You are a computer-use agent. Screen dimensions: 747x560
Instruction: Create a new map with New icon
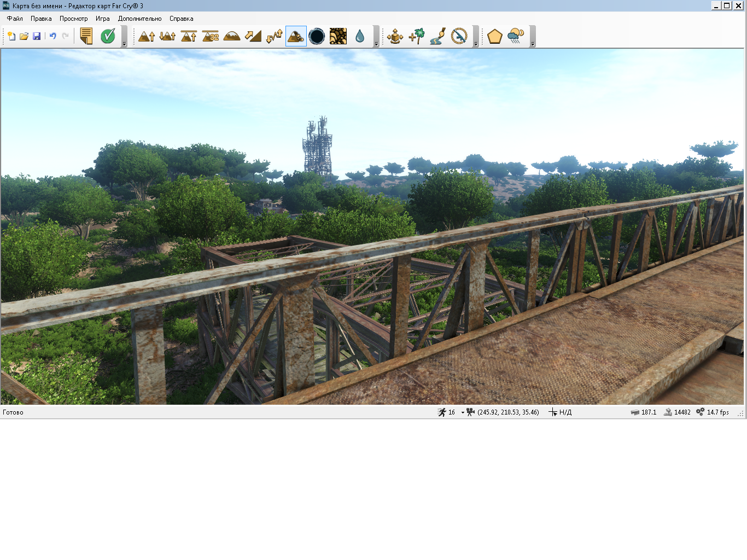click(x=11, y=36)
